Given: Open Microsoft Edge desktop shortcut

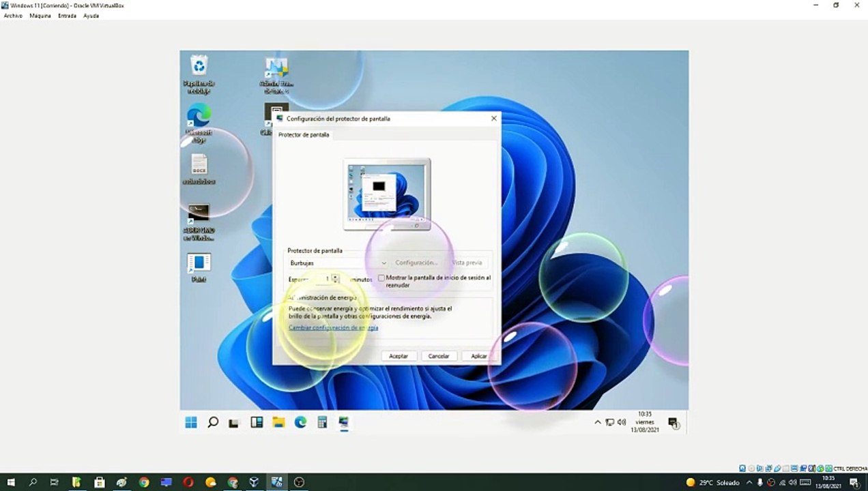Looking at the screenshot, I should pos(199,123).
